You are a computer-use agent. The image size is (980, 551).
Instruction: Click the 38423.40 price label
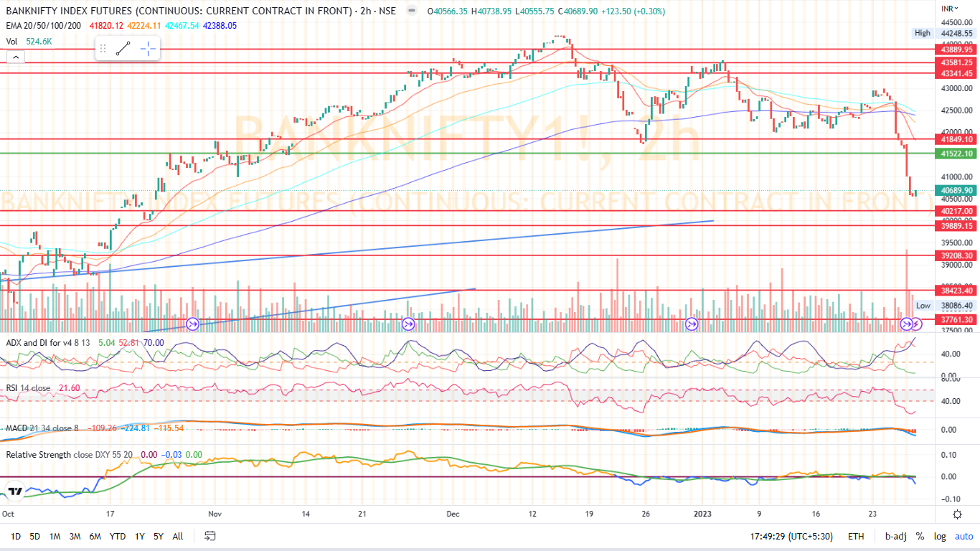click(x=957, y=291)
